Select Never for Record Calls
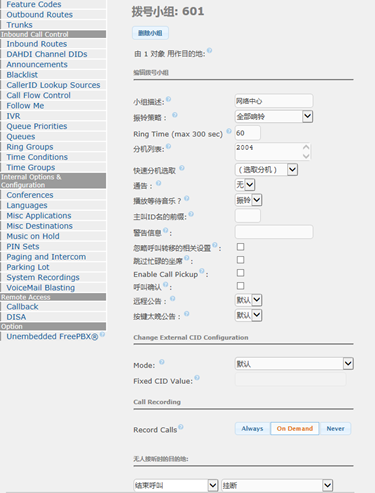This screenshot has width=375, height=493. point(335,429)
